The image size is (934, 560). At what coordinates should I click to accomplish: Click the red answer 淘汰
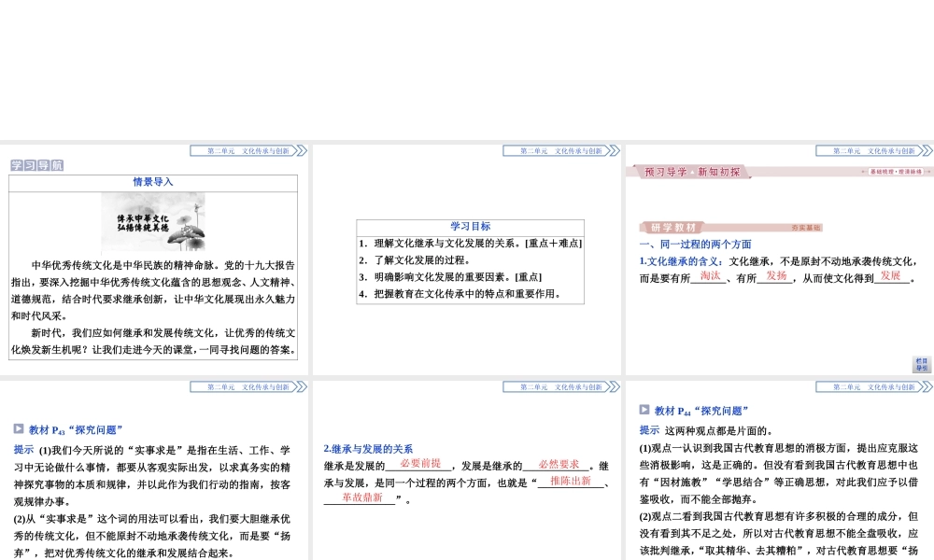click(710, 276)
